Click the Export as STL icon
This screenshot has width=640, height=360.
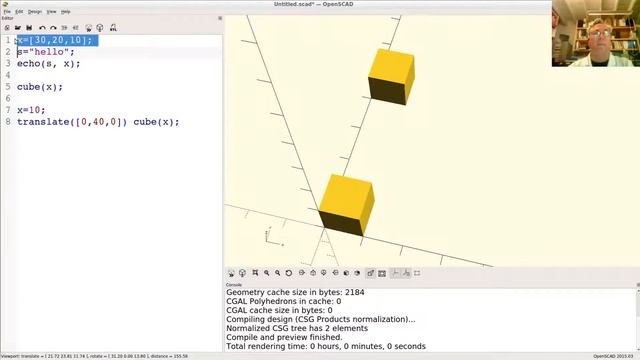(113, 28)
